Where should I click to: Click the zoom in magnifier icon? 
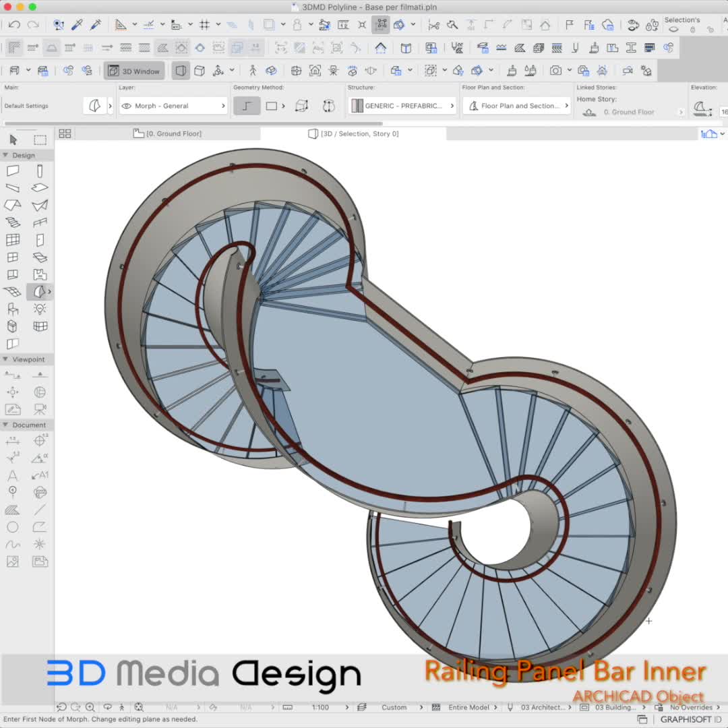pyautogui.click(x=90, y=707)
